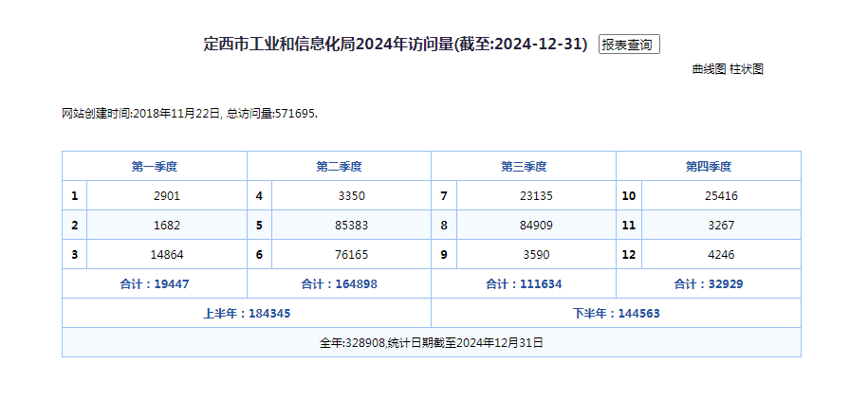Click the 第四季度 column header
The image size is (868, 400).
(x=709, y=167)
